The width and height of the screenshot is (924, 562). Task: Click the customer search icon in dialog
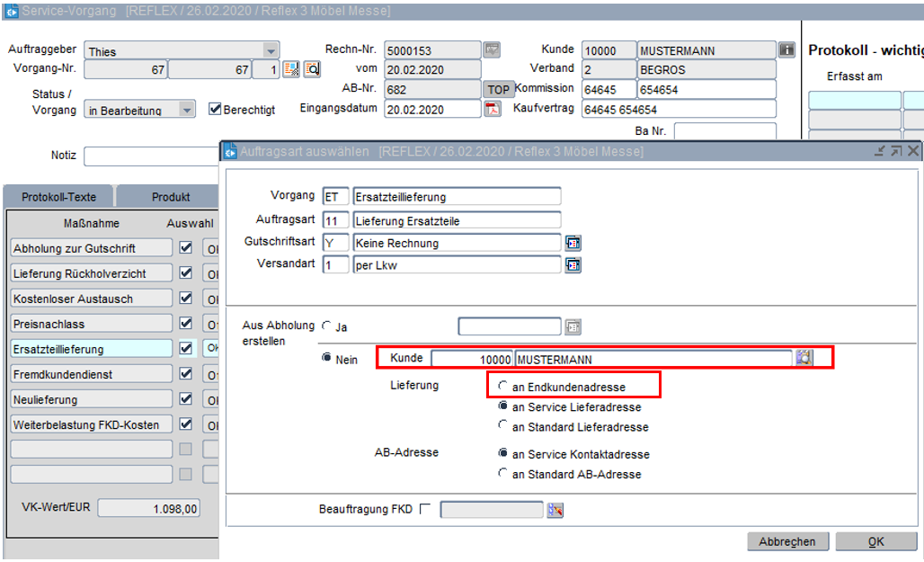coord(803,359)
